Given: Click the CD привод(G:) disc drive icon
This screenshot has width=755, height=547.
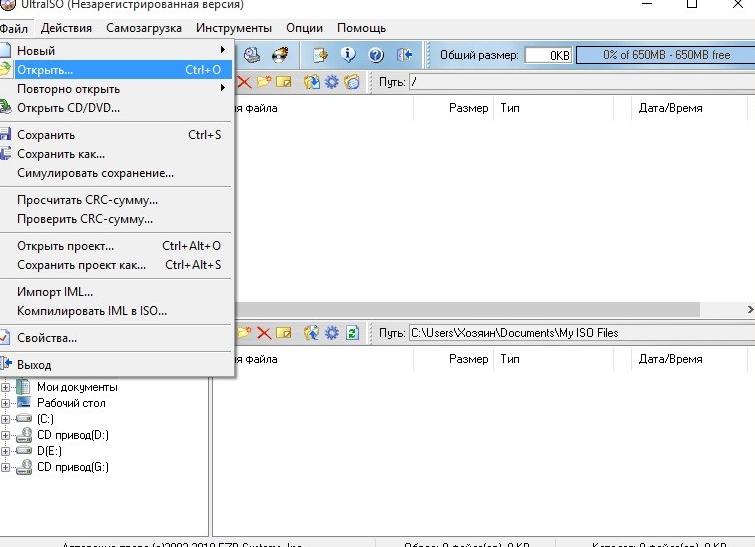Looking at the screenshot, I should pyautogui.click(x=24, y=467).
